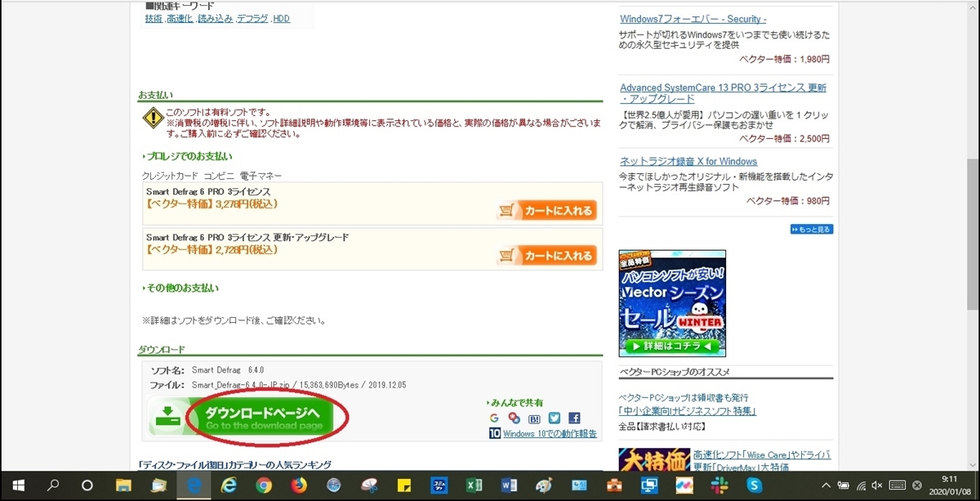Screen dimensions: 980x501
Task: Open taskbar clock showing 9:11
Action: coord(949,485)
